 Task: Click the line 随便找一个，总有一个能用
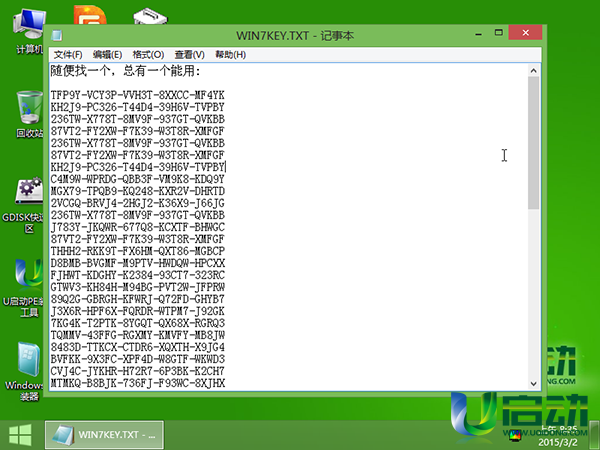[x=126, y=71]
